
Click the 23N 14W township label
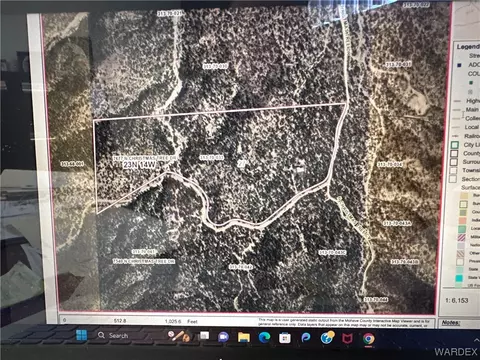(139, 165)
